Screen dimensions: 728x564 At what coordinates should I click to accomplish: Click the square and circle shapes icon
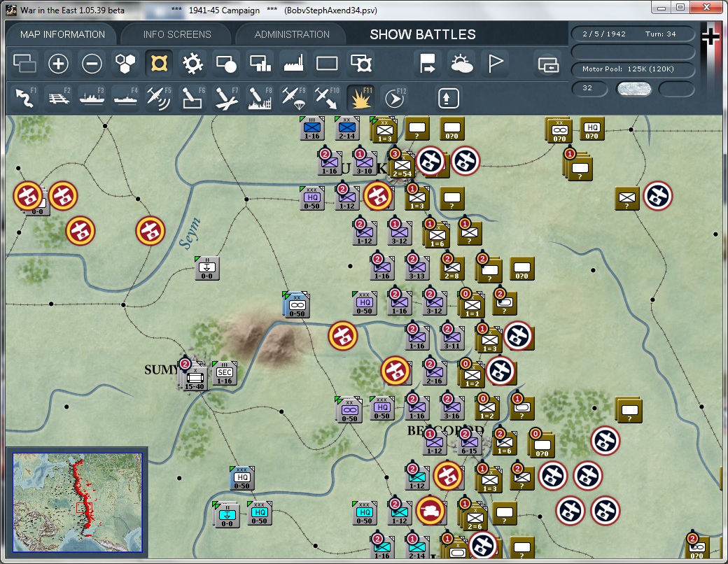tap(226, 64)
